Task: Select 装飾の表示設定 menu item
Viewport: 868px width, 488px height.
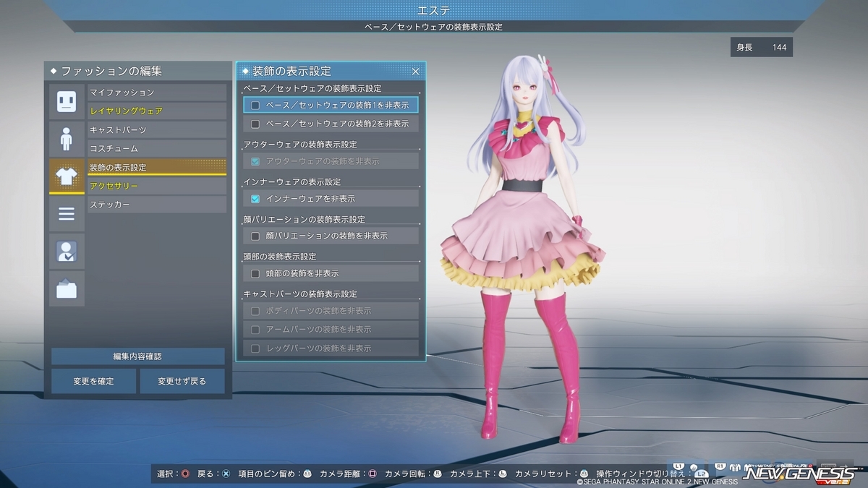Action: pos(157,168)
